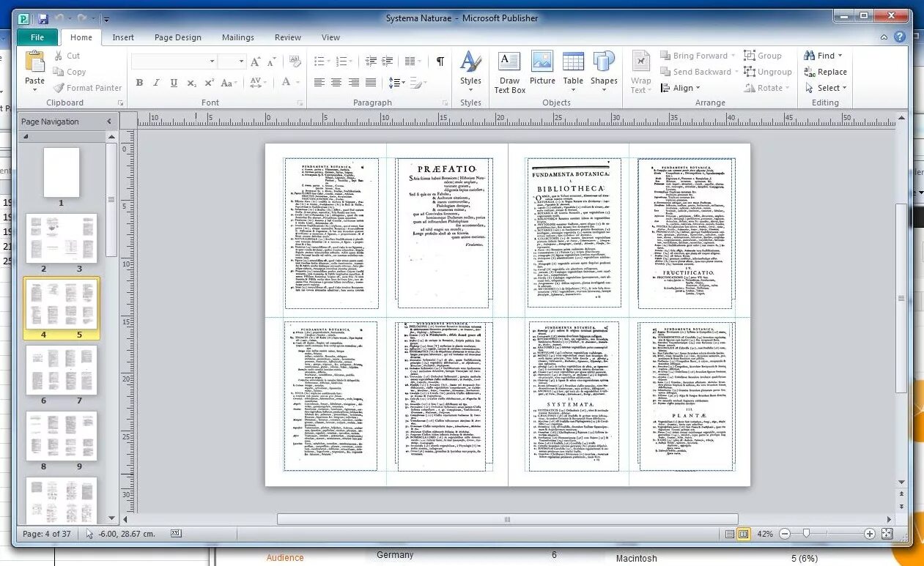The height and width of the screenshot is (566, 924).
Task: Show whole page zoom icon
Action: [887, 534]
